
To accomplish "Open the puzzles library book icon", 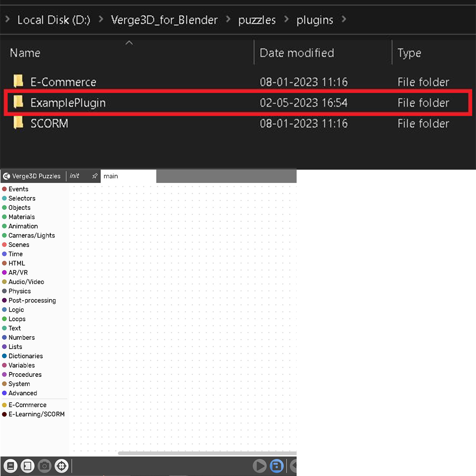I will [x=11, y=466].
